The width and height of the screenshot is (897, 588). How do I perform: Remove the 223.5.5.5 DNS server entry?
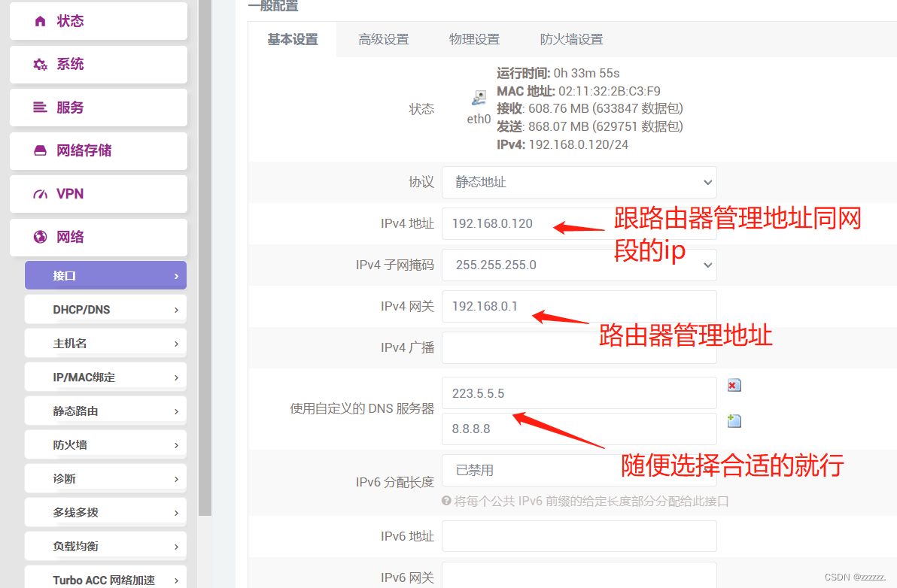pyautogui.click(x=734, y=386)
